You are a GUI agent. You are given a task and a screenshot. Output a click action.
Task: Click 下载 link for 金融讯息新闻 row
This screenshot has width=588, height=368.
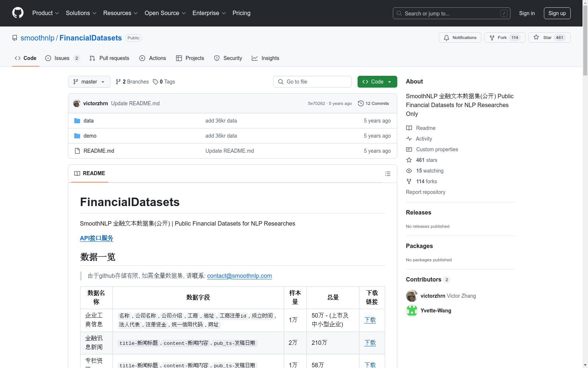click(x=370, y=343)
